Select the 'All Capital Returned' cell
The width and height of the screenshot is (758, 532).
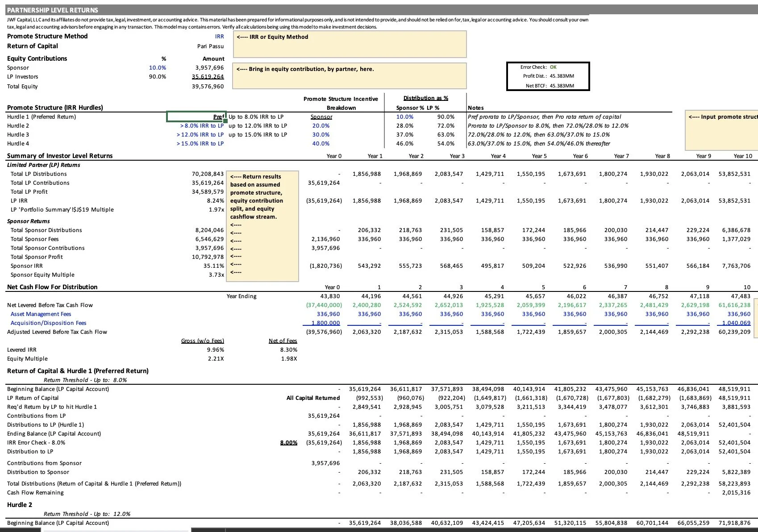(313, 398)
